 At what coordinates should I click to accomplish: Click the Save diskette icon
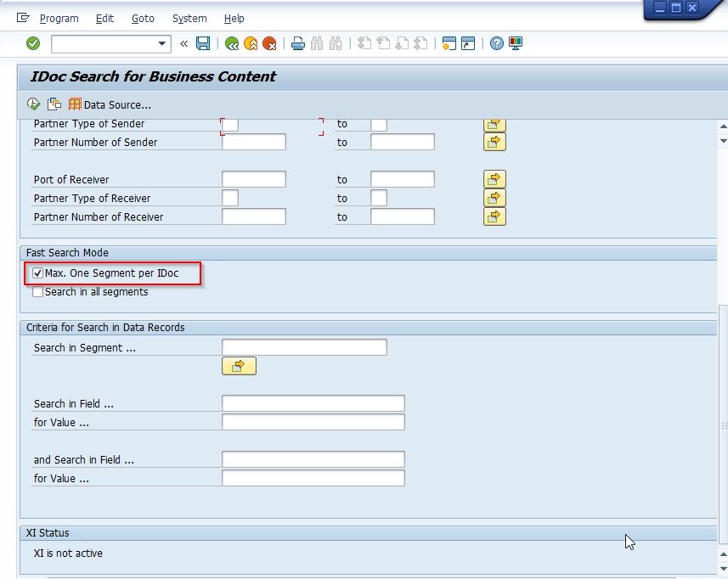[203, 43]
